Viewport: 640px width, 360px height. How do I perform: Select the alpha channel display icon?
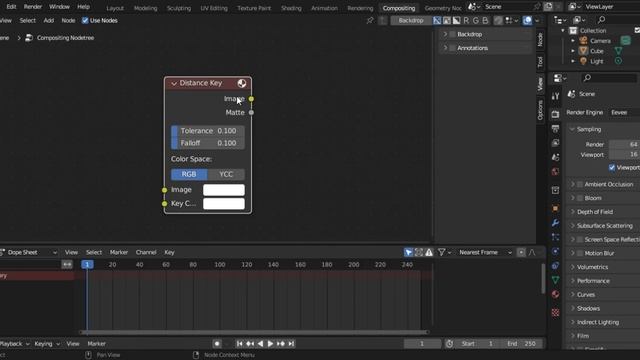coord(456,20)
